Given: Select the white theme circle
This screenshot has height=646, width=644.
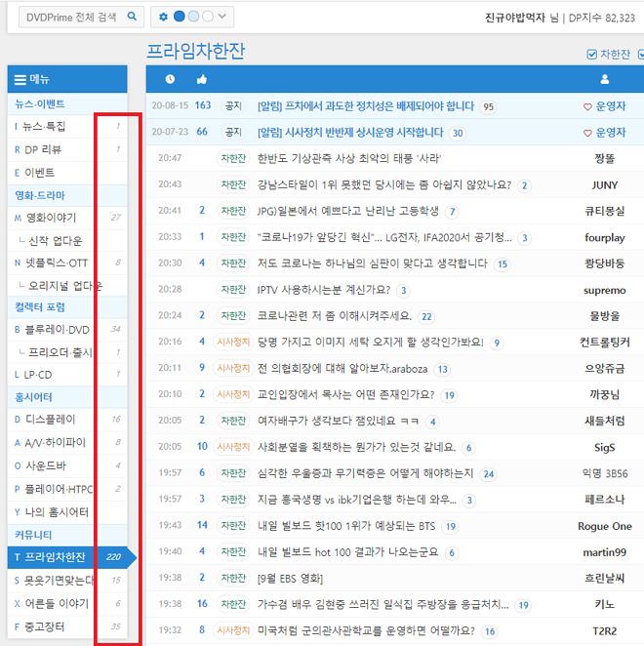Looking at the screenshot, I should coord(208,16).
